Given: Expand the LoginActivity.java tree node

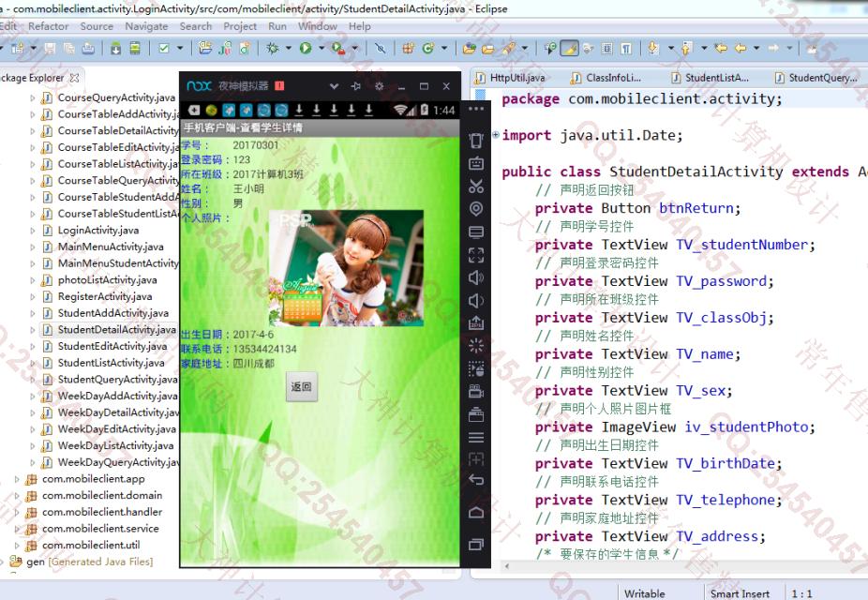Looking at the screenshot, I should pos(33,231).
